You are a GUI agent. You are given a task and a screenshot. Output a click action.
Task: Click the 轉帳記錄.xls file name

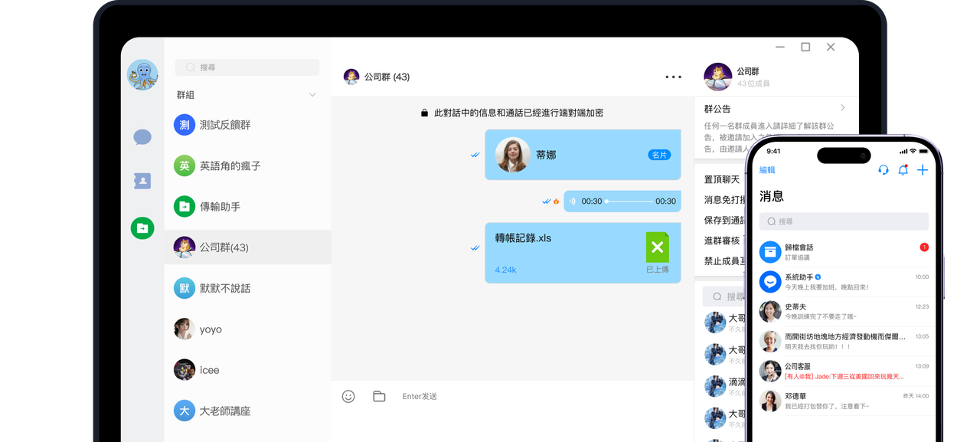tap(523, 238)
